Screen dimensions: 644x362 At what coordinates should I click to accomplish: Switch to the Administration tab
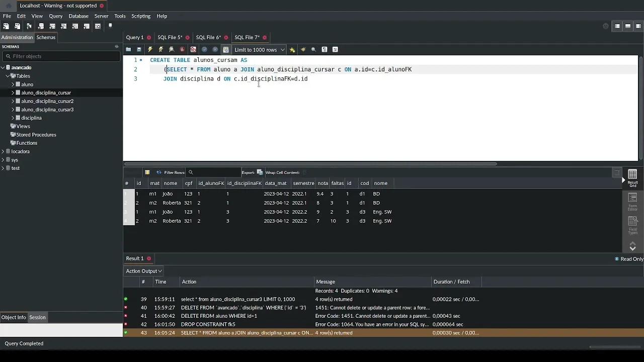coord(17,37)
